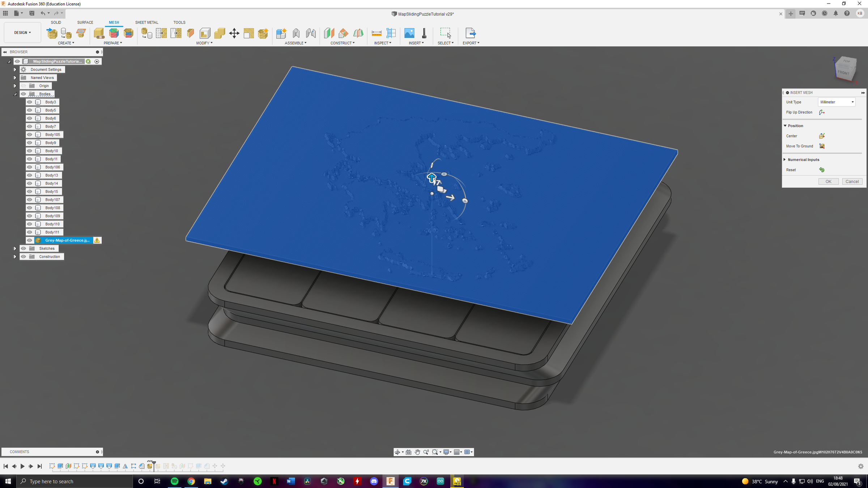Select the Insert Mesh tool in Create panel
Image resolution: width=868 pixels, height=488 pixels.
(x=52, y=34)
